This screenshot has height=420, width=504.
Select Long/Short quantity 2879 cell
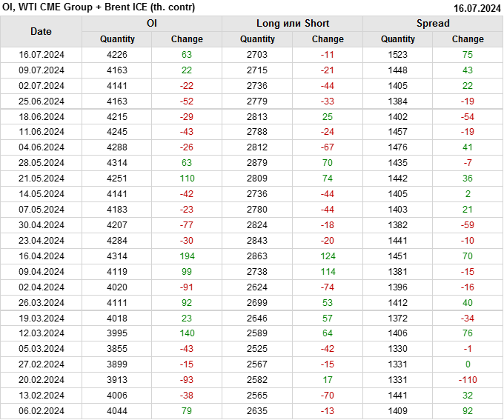[257, 163]
